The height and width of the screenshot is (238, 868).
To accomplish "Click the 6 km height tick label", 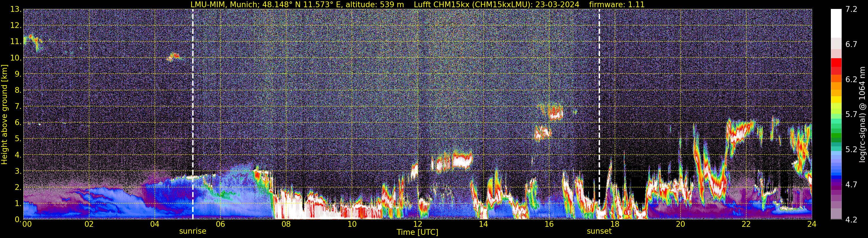I will pos(18,123).
